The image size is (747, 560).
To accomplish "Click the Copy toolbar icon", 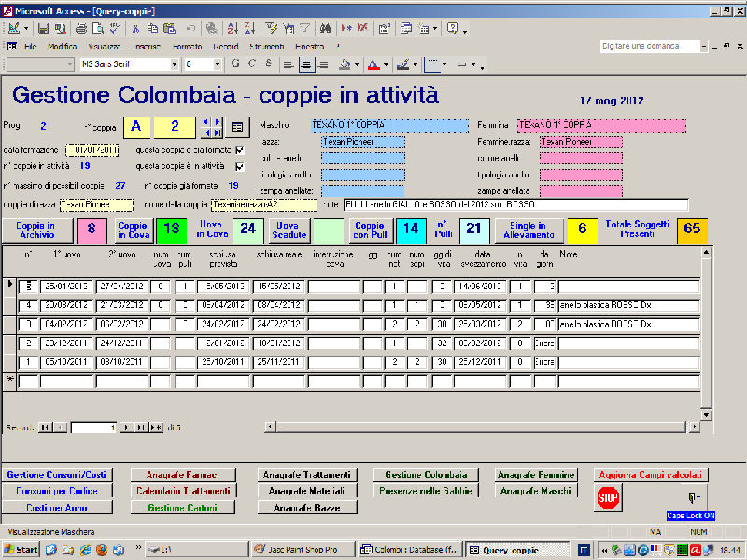I will [x=152, y=29].
